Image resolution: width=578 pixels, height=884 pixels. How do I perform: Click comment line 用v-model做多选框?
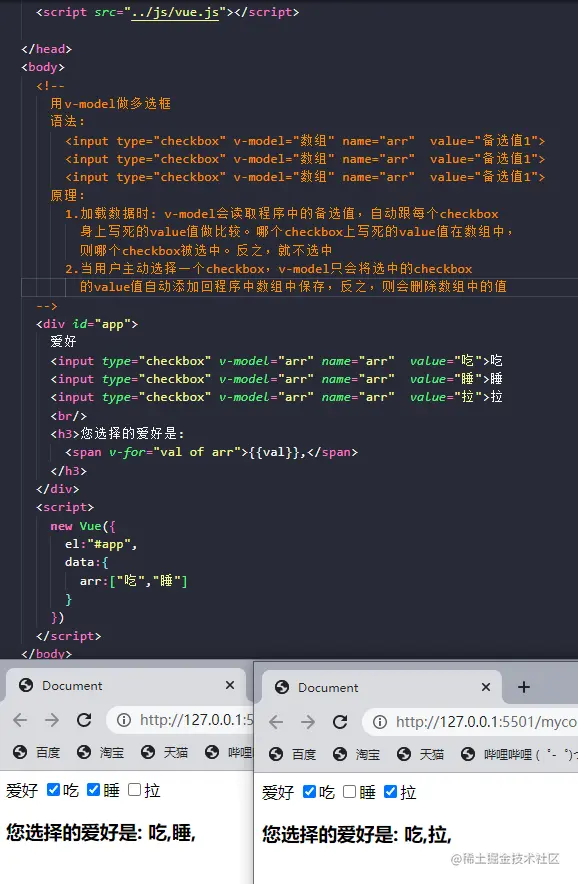point(111,103)
